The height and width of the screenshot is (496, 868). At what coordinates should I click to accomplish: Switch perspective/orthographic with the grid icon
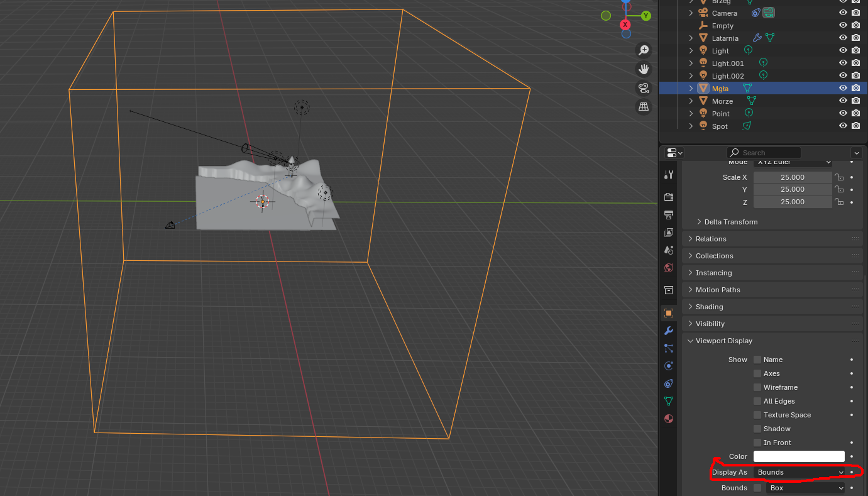click(643, 107)
